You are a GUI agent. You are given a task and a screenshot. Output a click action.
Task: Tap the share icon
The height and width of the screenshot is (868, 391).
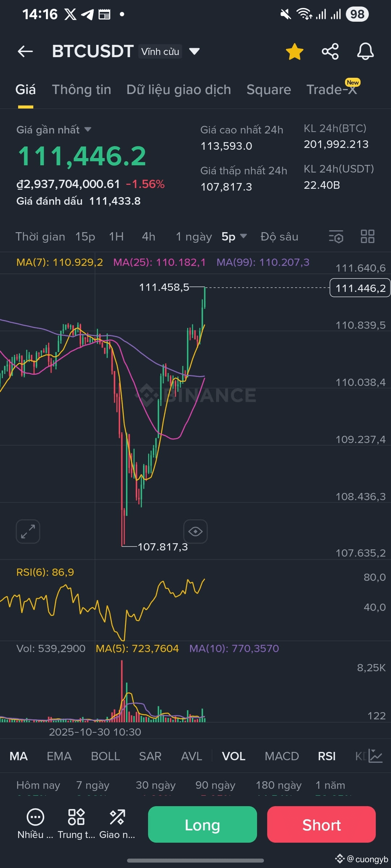coord(330,51)
